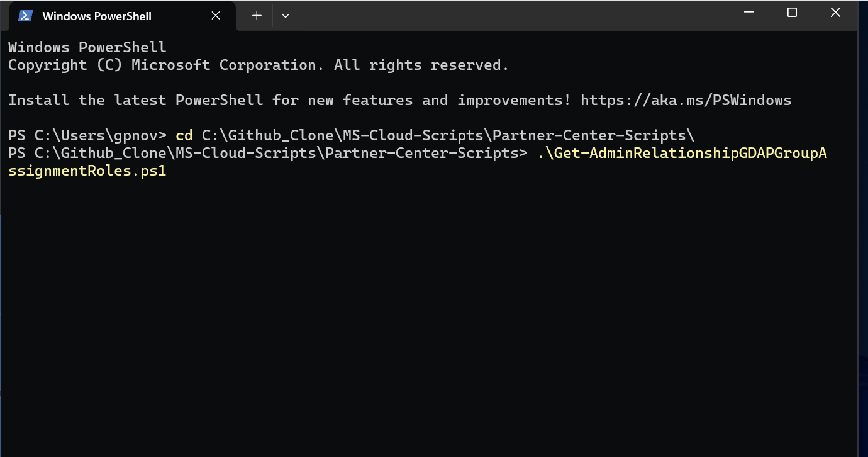868x457 pixels.
Task: Minimize the terminal window
Action: point(748,13)
